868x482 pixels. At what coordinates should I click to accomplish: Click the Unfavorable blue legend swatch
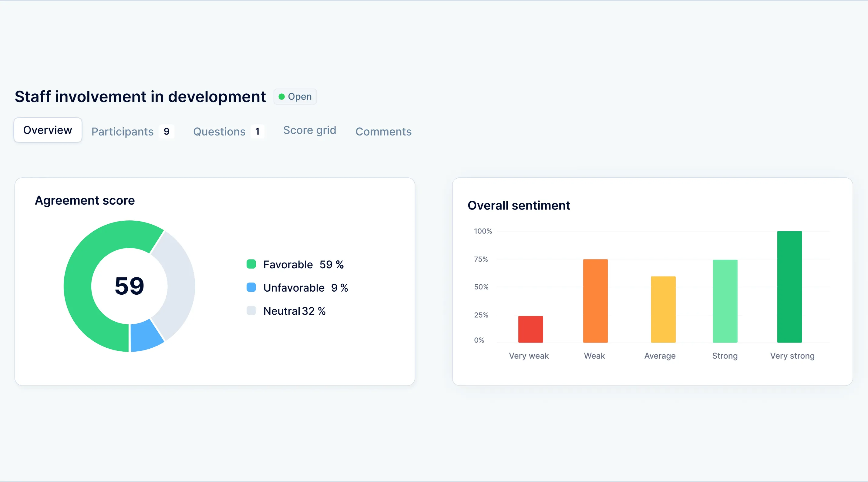click(x=251, y=288)
